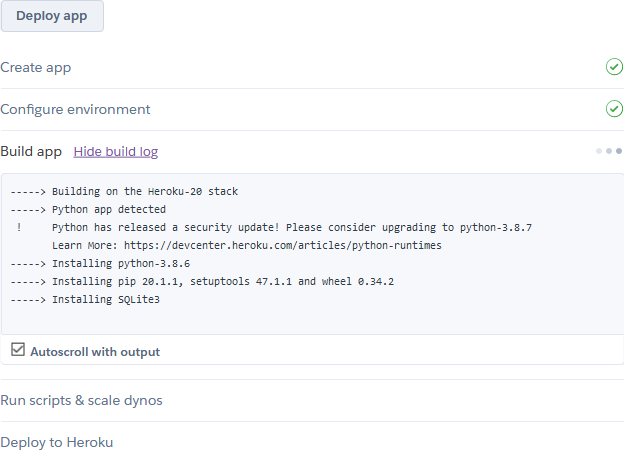Click the Building on the Heroku-20 stack line
The width and height of the screenshot is (624, 463).
145,191
